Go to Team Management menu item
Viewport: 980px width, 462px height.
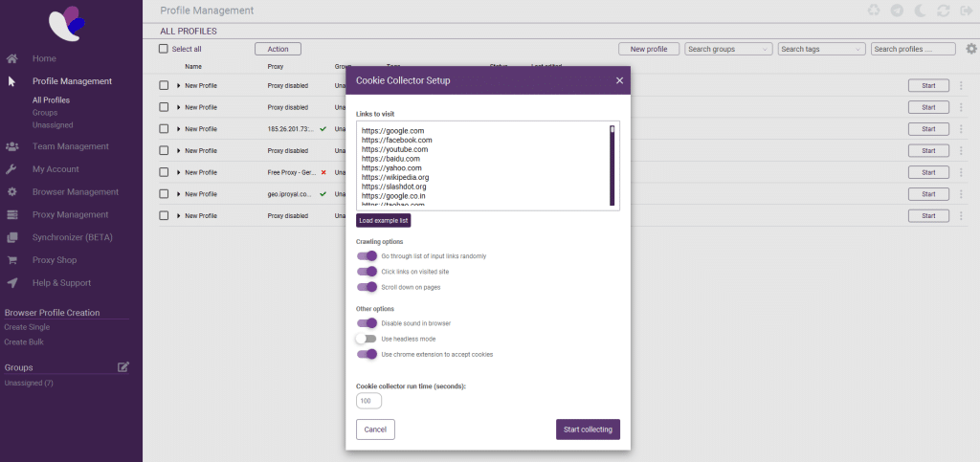(70, 146)
